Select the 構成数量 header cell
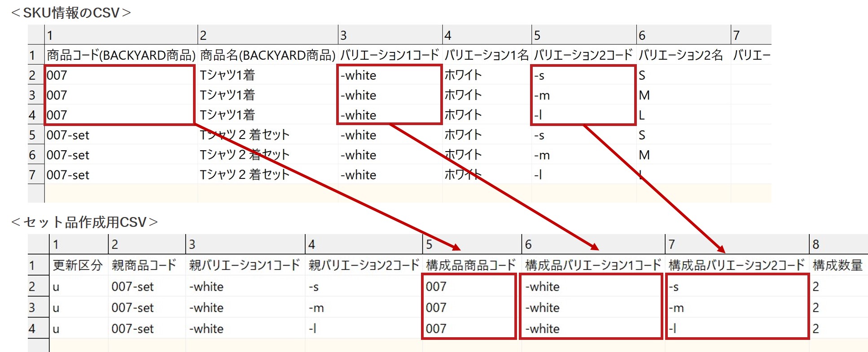 (838, 265)
